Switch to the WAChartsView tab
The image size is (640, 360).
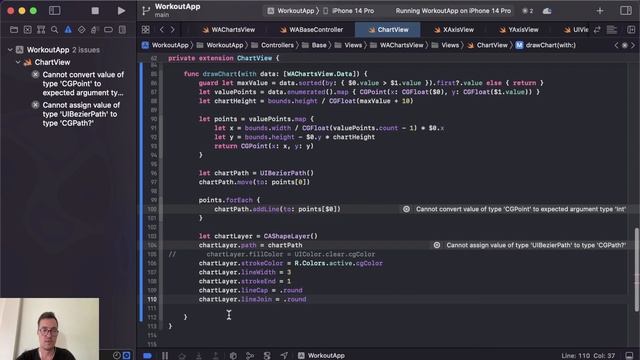pos(229,29)
